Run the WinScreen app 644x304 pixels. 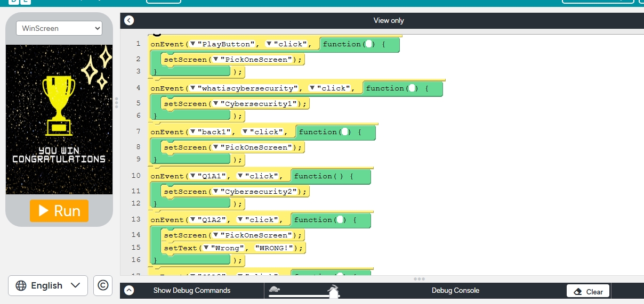(59, 211)
